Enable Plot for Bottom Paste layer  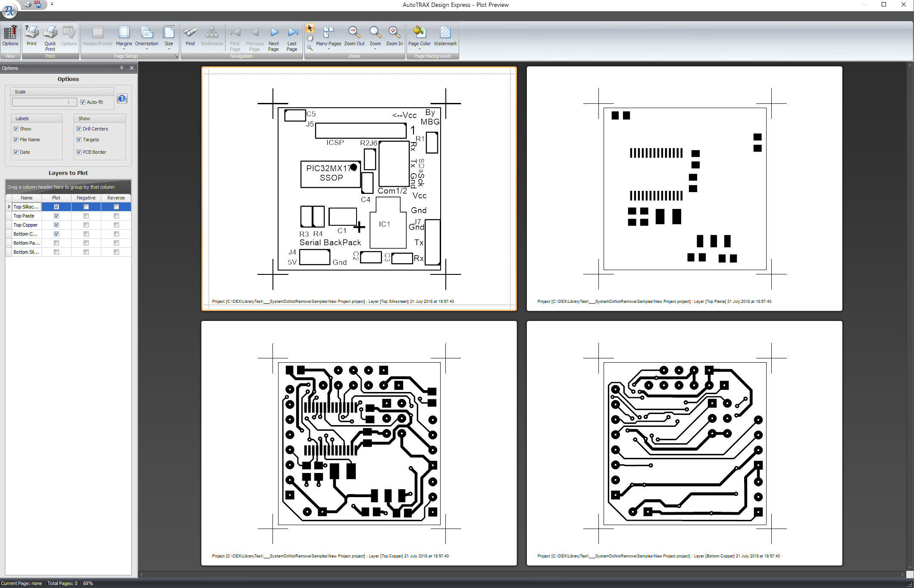(x=56, y=243)
